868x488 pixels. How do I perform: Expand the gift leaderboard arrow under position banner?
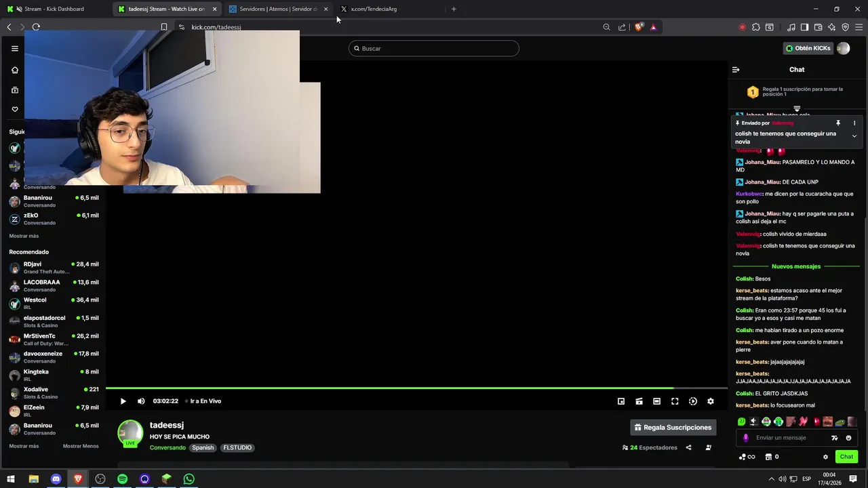click(797, 108)
